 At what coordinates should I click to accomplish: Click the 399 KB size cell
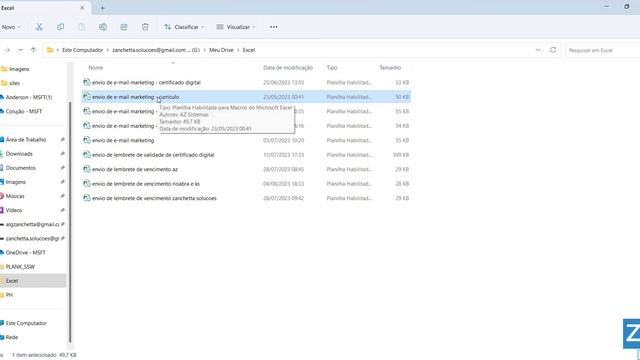[401, 155]
